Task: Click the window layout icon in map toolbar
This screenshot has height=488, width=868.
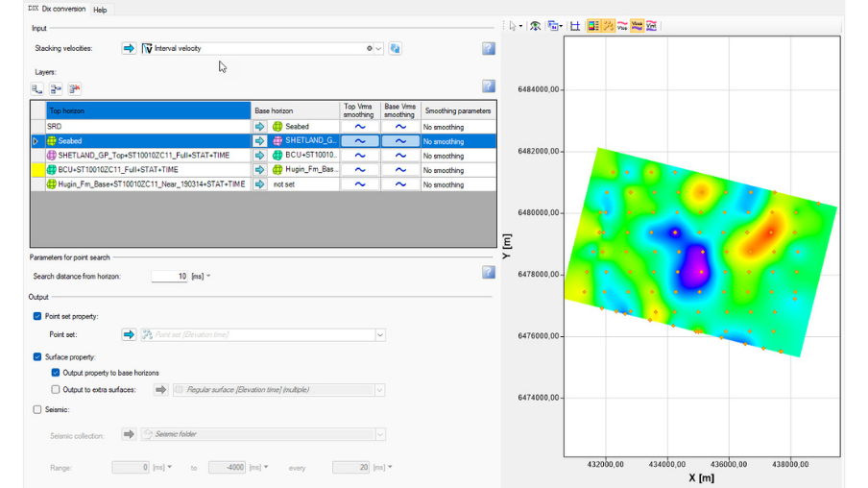Action: 552,26
